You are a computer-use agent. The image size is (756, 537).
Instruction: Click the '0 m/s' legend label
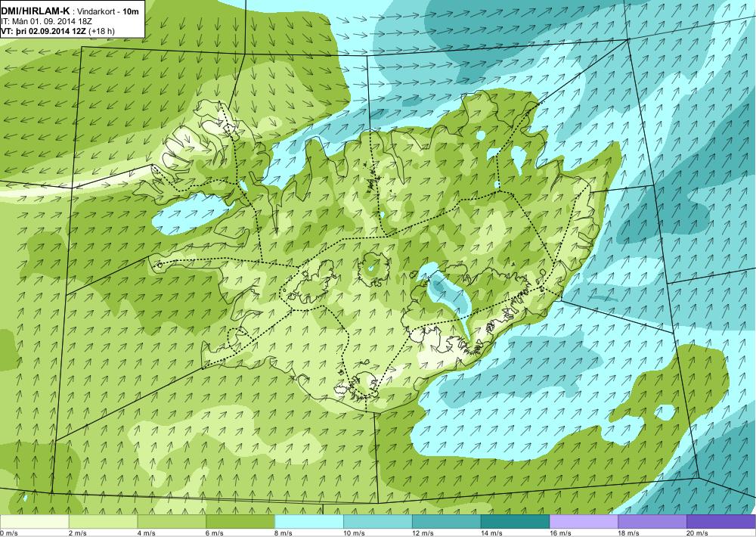point(8,533)
